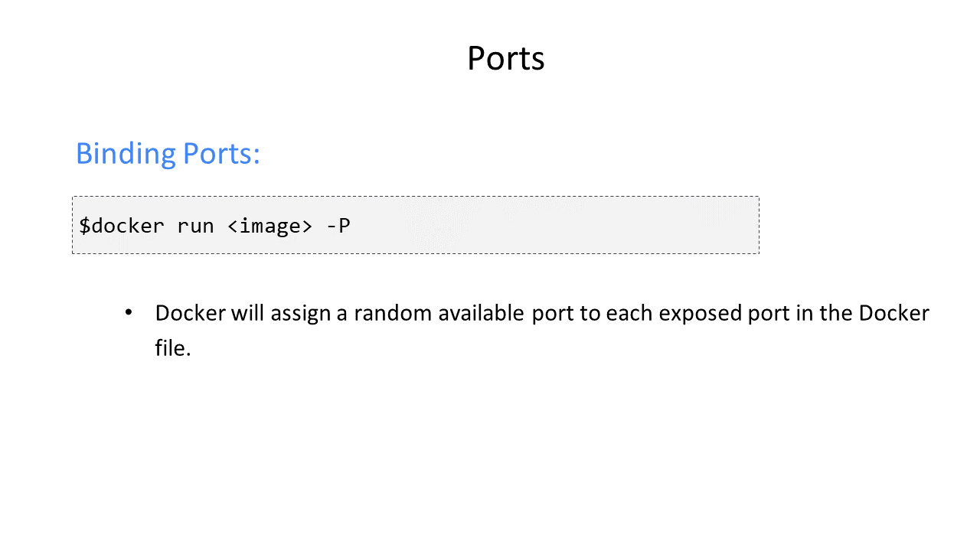Click inside the dashed gray code box
Viewport: 980px width, 551px height.
coord(416,225)
